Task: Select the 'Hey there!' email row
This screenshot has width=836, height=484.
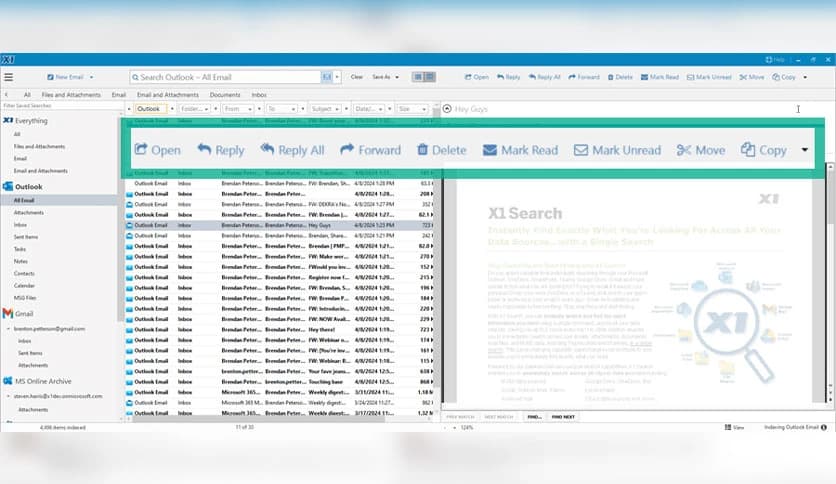Action: (x=279, y=329)
